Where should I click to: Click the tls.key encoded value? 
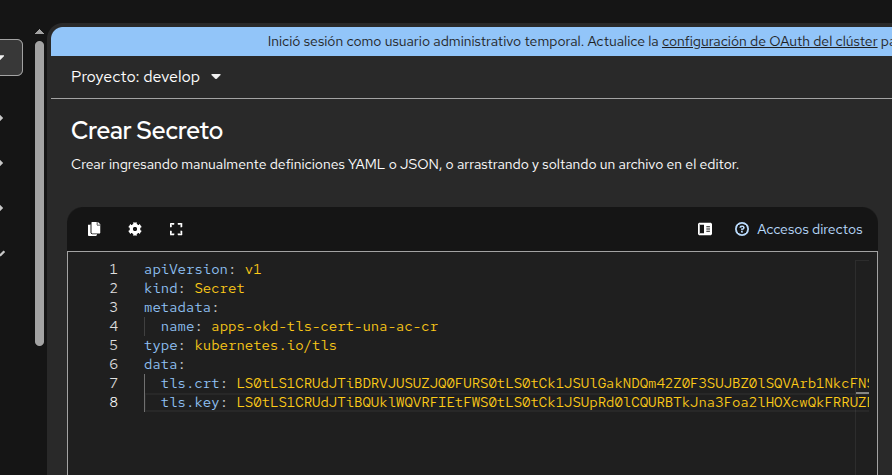pos(550,402)
